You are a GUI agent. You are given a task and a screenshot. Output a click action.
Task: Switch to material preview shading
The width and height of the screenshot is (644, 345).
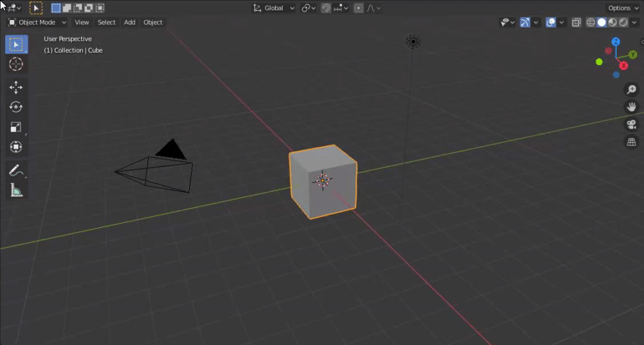[612, 22]
